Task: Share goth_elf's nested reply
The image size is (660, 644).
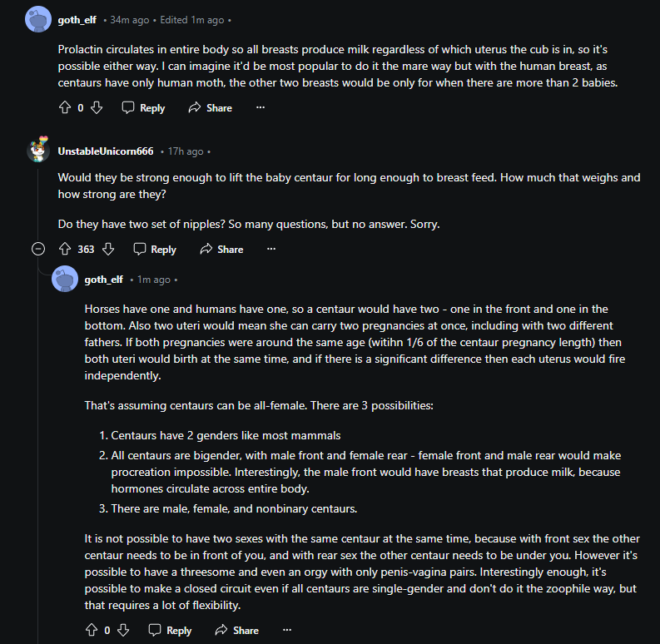Action: point(236,630)
